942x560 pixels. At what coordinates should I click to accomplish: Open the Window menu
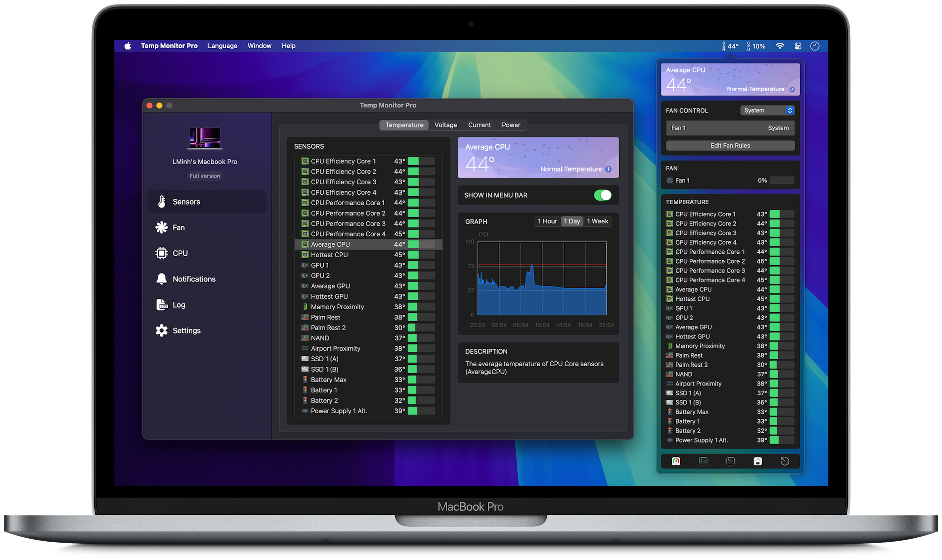pos(259,46)
